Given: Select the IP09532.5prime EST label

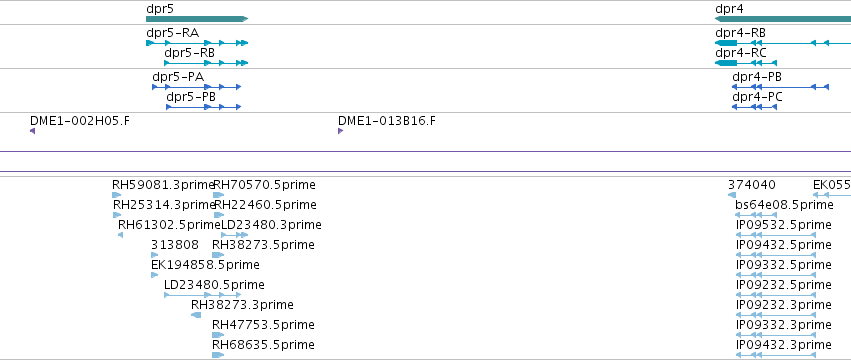Looking at the screenshot, I should (x=783, y=225).
